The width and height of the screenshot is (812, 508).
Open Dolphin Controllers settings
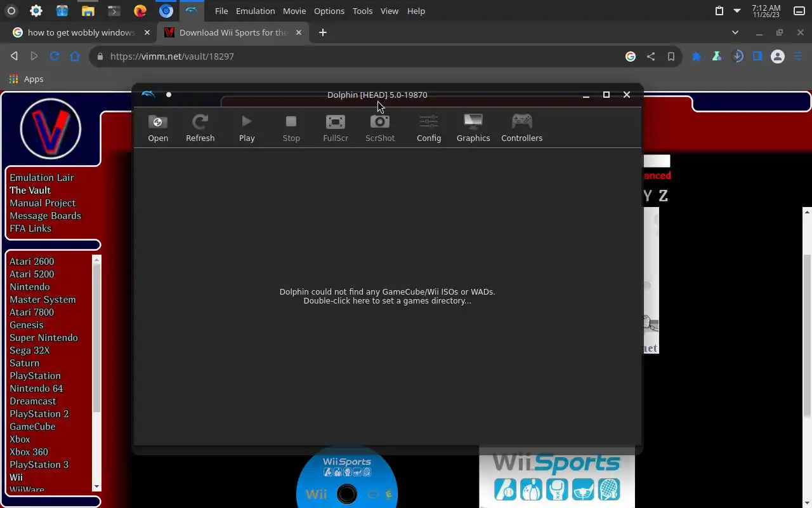[521, 128]
